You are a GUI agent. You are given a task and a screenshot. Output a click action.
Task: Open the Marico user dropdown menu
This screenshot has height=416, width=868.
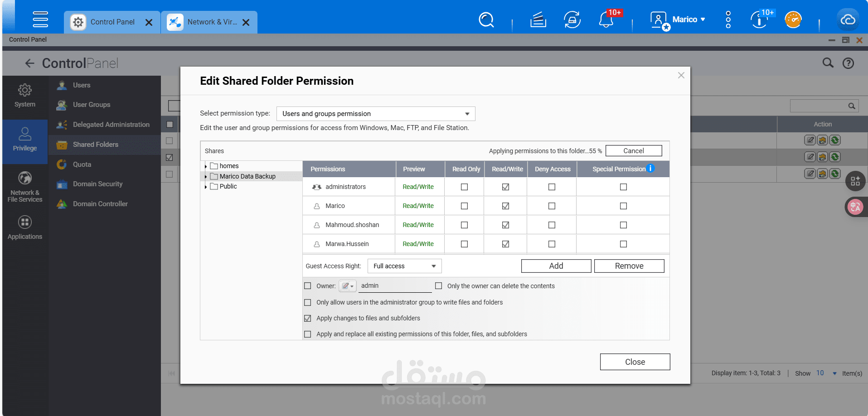tap(689, 19)
